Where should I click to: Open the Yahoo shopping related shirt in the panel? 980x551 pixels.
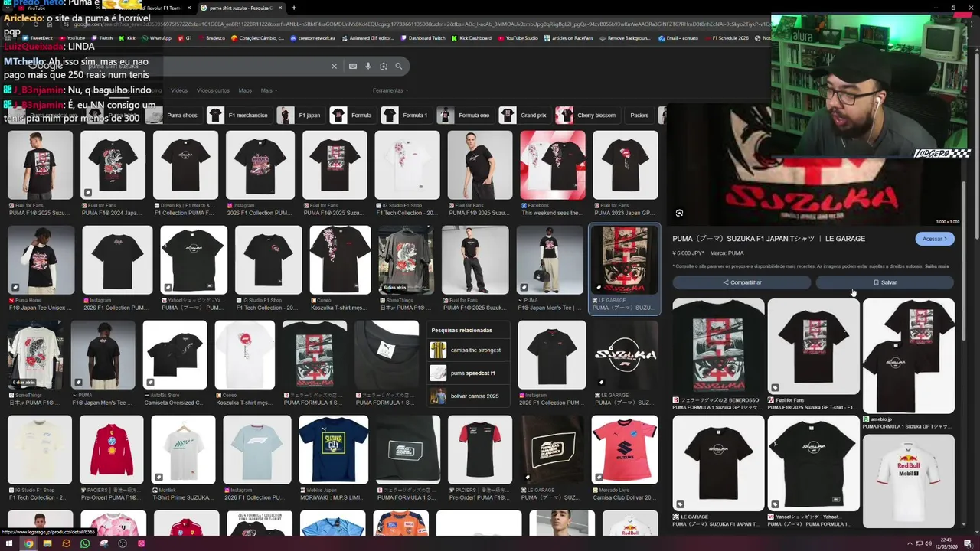(814, 463)
